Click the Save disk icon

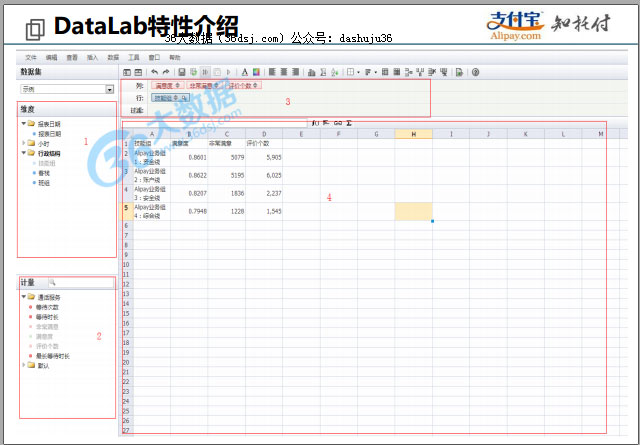[x=182, y=72]
